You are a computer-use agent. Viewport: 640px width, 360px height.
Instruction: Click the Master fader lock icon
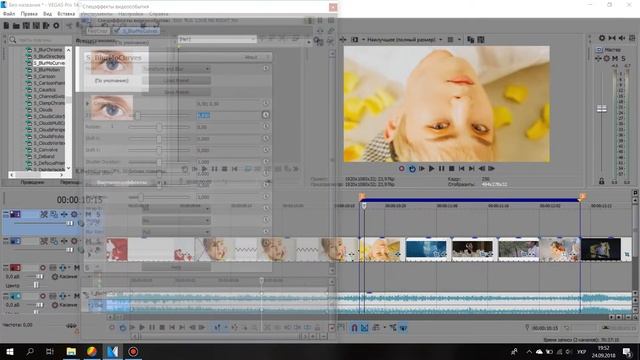point(601,181)
